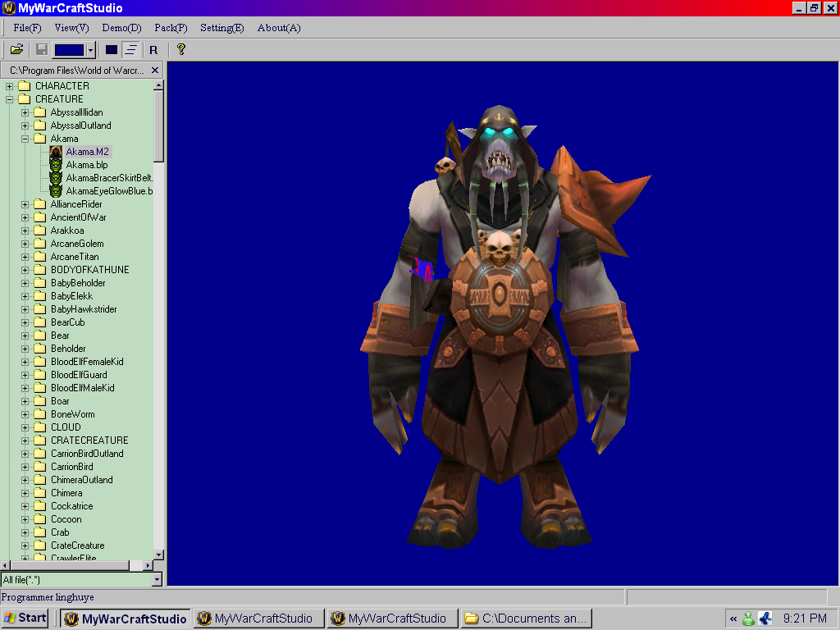Close the C:\Program Files file panel
This screenshot has width=840, height=630.
point(155,71)
